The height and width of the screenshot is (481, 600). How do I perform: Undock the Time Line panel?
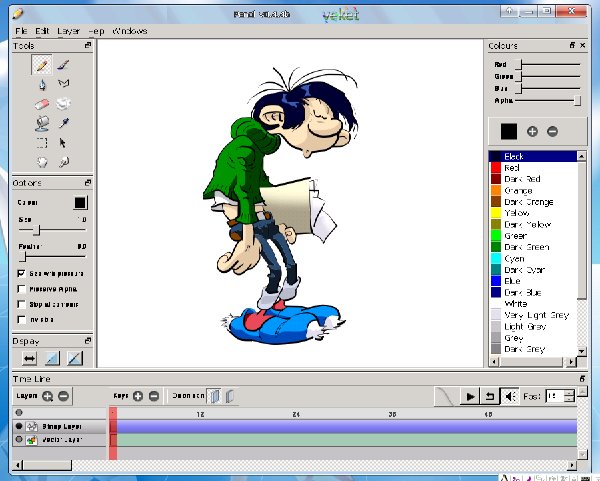pos(582,379)
